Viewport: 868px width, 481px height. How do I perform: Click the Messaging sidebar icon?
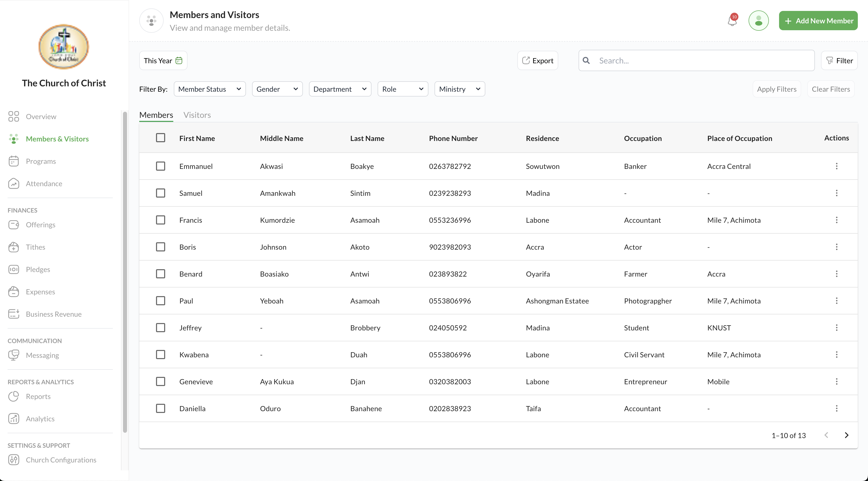click(x=13, y=355)
